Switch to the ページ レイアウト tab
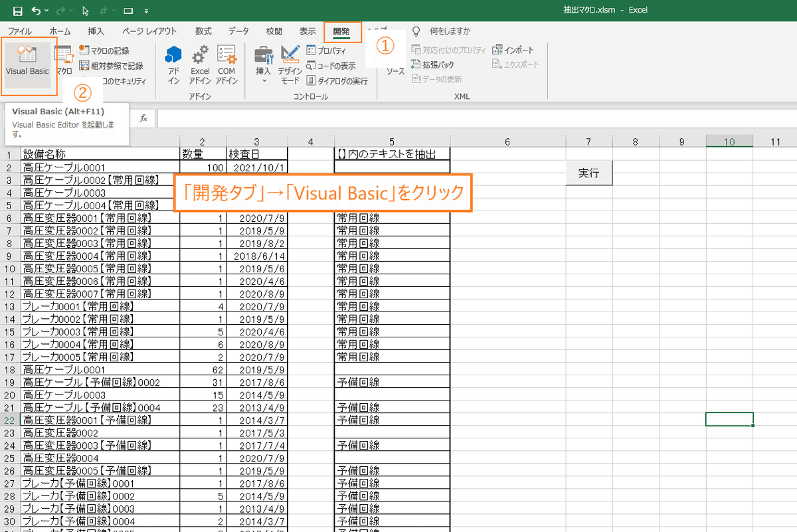 [149, 31]
